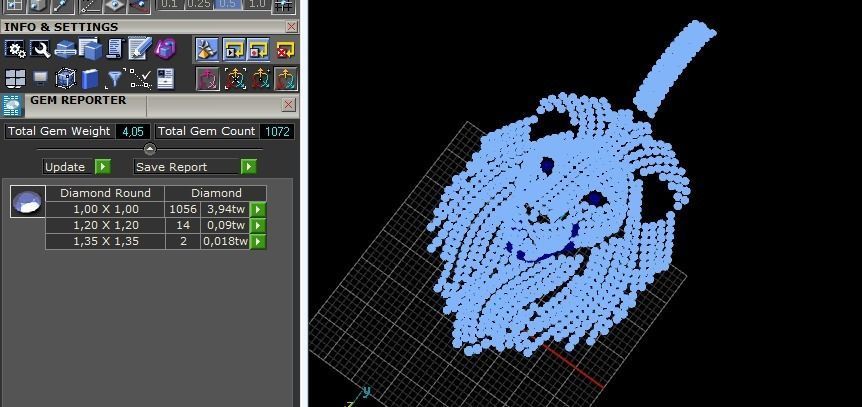Click the Total Gem Count value 1072
862x407 pixels.
click(277, 131)
